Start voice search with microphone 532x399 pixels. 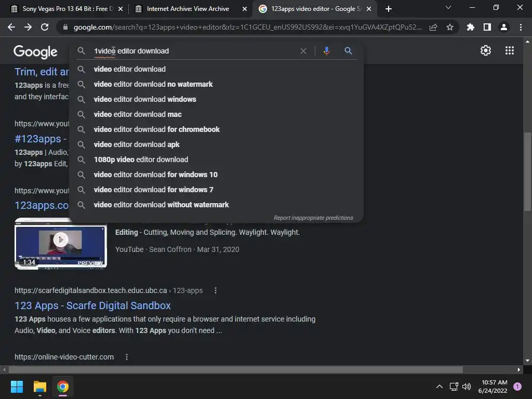(x=326, y=51)
